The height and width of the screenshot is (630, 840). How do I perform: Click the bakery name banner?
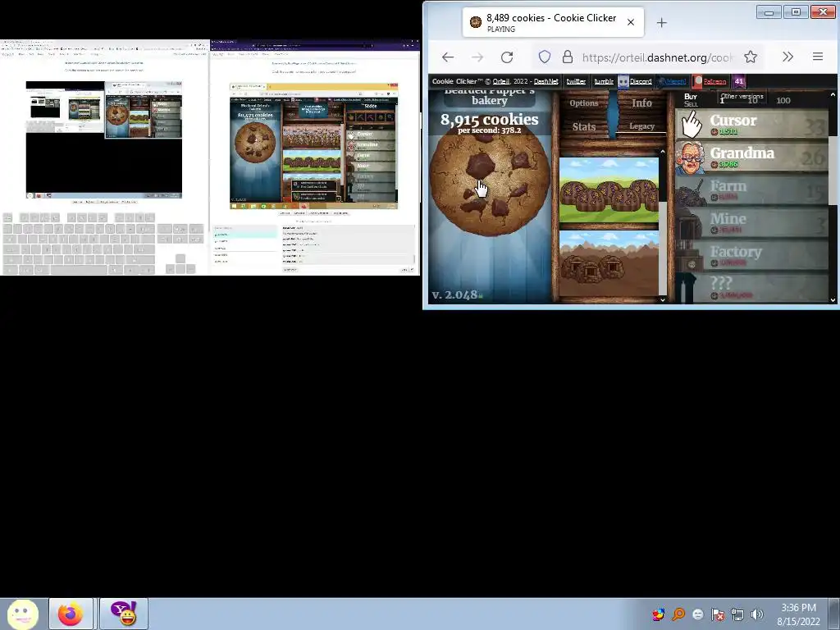pyautogui.click(x=490, y=97)
